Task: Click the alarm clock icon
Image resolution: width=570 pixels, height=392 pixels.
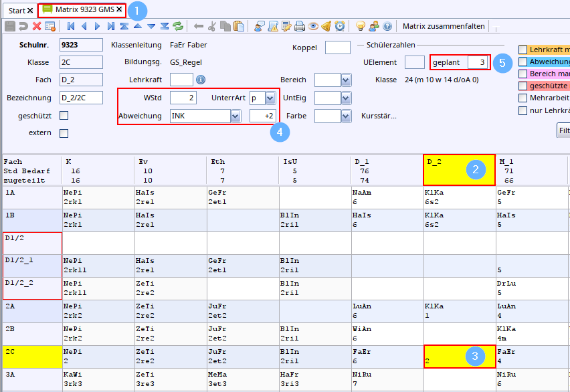Action: [340, 27]
